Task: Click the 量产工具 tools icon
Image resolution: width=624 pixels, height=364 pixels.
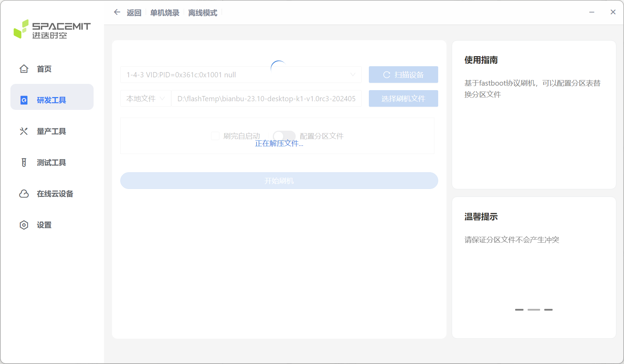Action: tap(24, 131)
